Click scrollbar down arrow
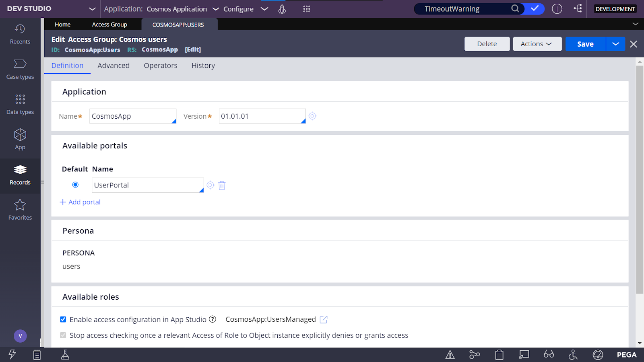 (x=640, y=343)
